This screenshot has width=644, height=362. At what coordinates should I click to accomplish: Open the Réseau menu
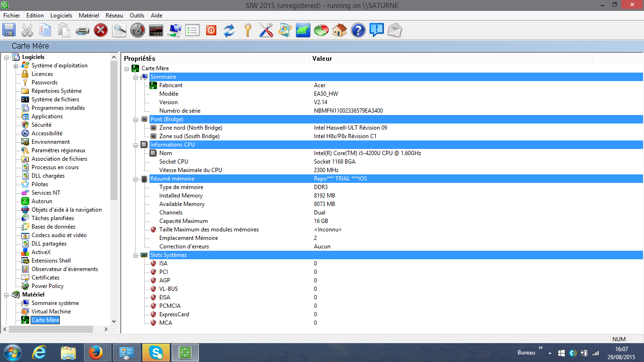click(115, 16)
